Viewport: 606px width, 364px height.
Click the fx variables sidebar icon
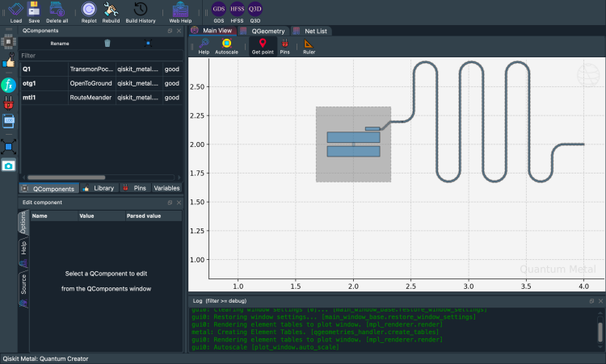click(x=9, y=85)
